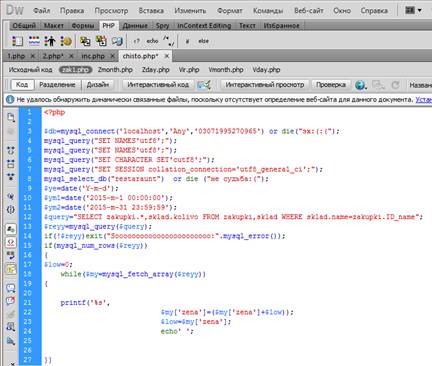Switch to Дизайн (Design) view

tap(98, 85)
